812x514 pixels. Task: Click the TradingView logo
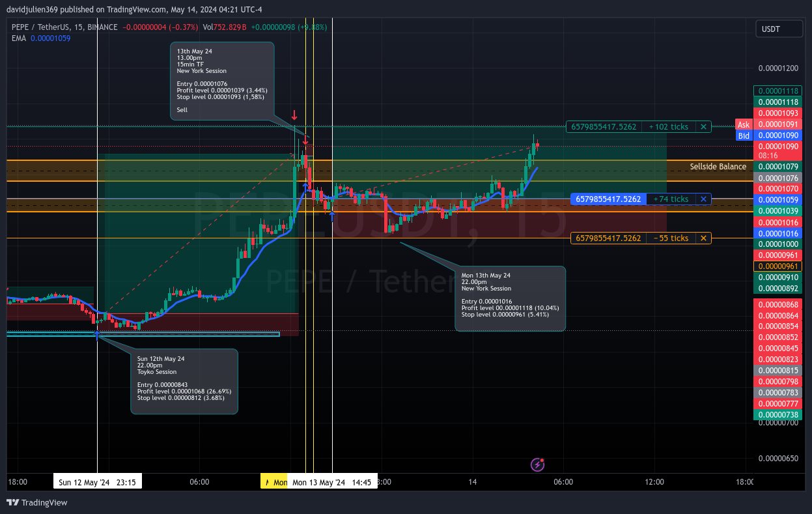(37, 502)
